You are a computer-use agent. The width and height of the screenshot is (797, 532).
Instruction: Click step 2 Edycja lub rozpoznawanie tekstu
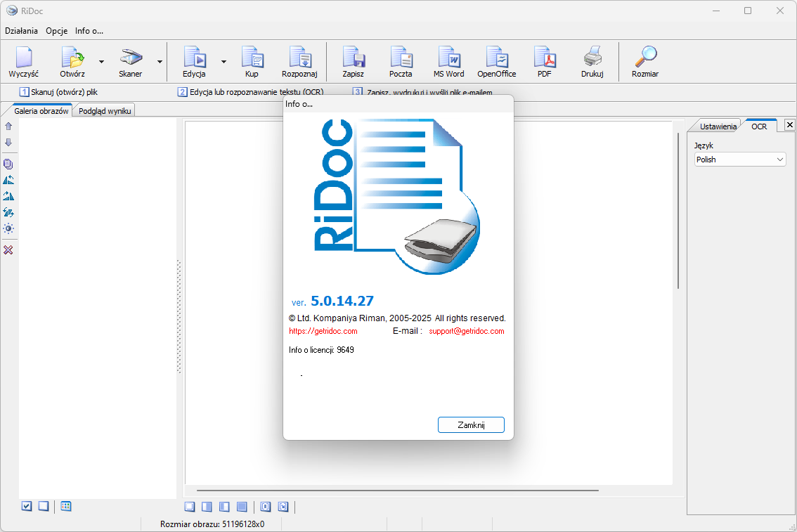point(251,92)
